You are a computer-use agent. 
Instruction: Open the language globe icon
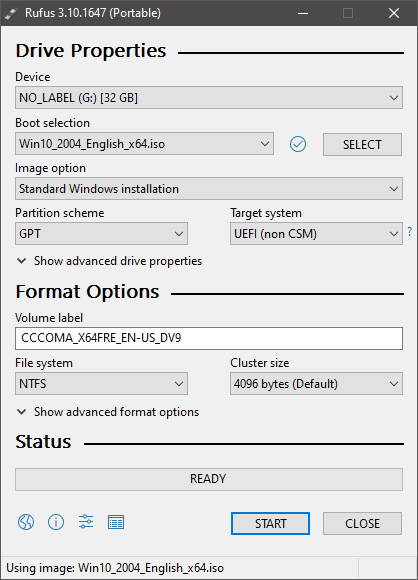coord(26,522)
